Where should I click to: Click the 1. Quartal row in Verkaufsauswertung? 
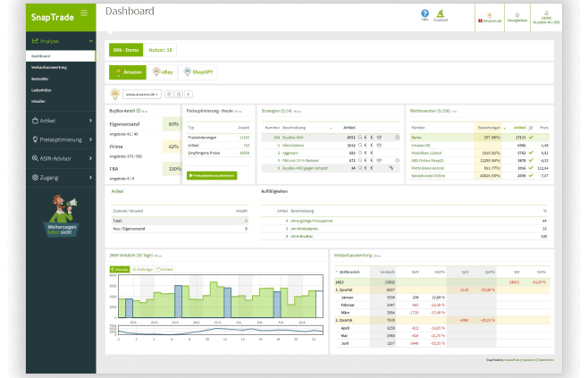click(441, 290)
